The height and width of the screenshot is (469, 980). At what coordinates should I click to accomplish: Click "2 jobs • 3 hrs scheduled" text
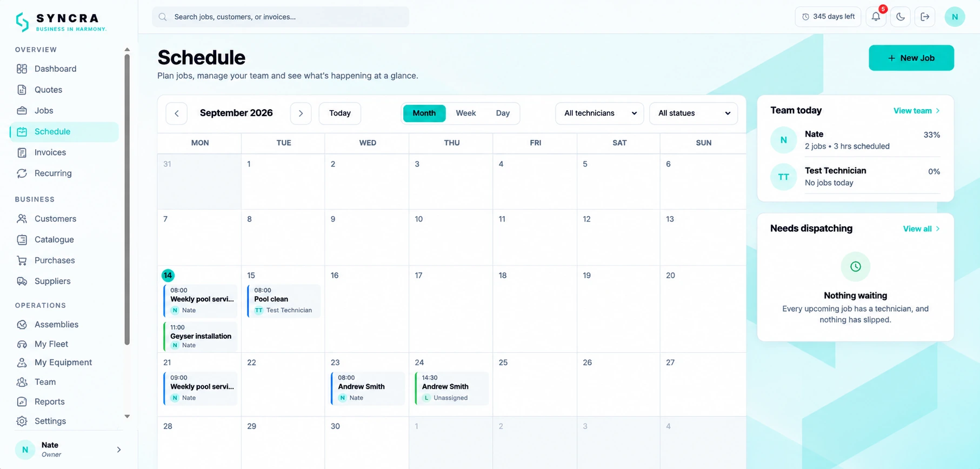click(847, 146)
